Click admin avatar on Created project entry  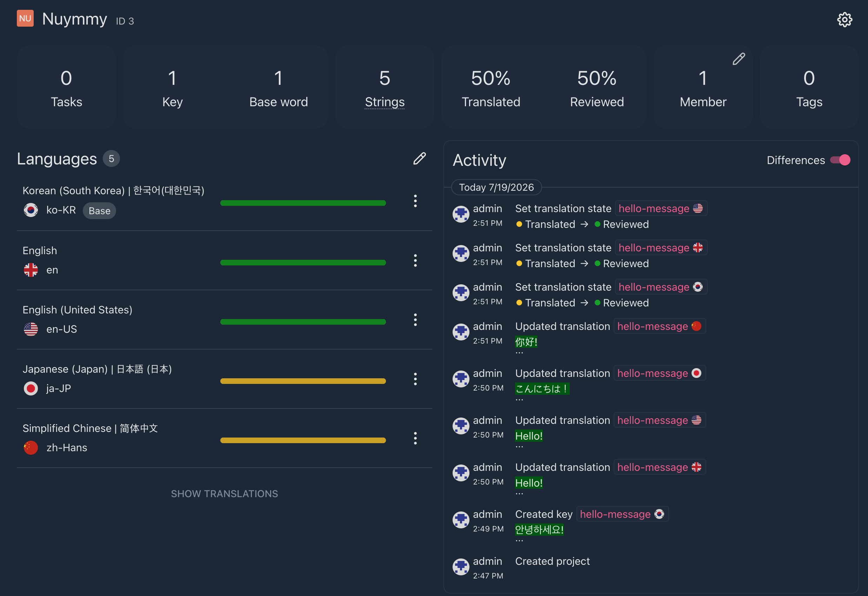[461, 567]
